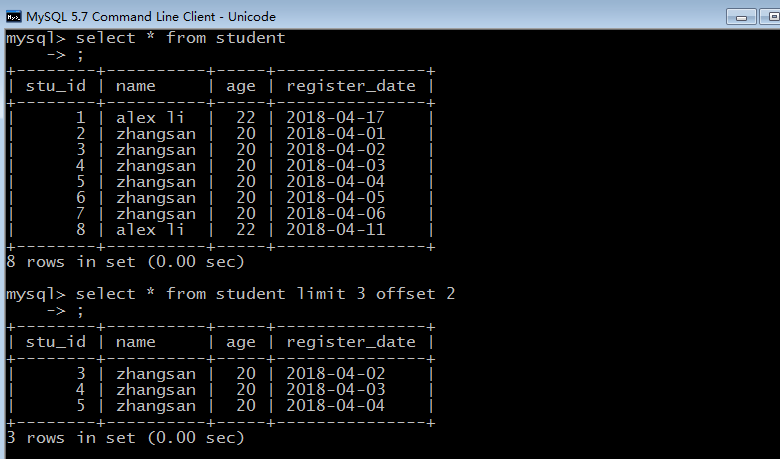This screenshot has width=780, height=459.
Task: Click the date '2018-04-01'
Action: click(x=335, y=133)
